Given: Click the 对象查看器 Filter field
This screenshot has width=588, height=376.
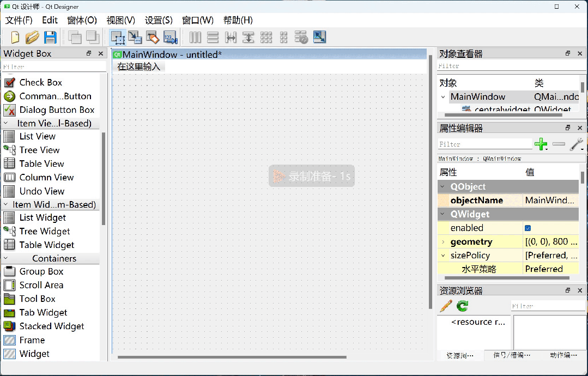Looking at the screenshot, I should (x=511, y=66).
